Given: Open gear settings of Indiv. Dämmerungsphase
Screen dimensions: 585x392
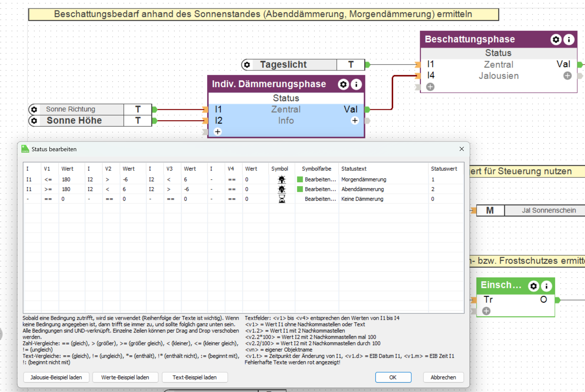Looking at the screenshot, I should point(343,84).
